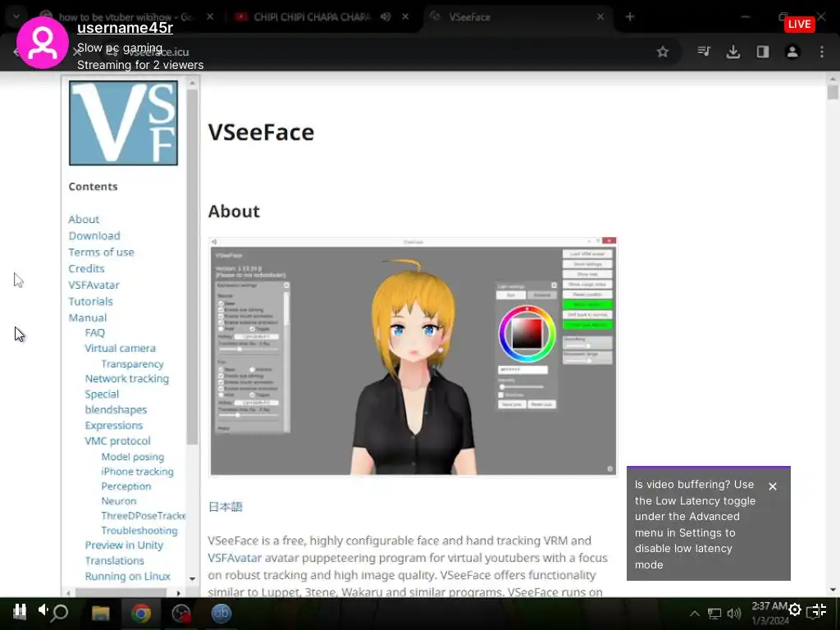840x630 pixels.
Task: Open the Expressions contents link
Action: pos(113,426)
